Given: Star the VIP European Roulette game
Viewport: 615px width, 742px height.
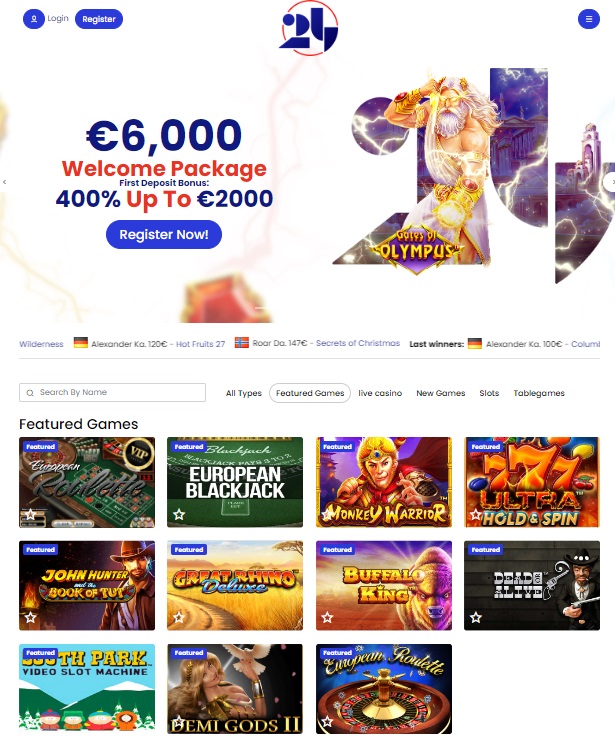Looking at the screenshot, I should click(31, 514).
